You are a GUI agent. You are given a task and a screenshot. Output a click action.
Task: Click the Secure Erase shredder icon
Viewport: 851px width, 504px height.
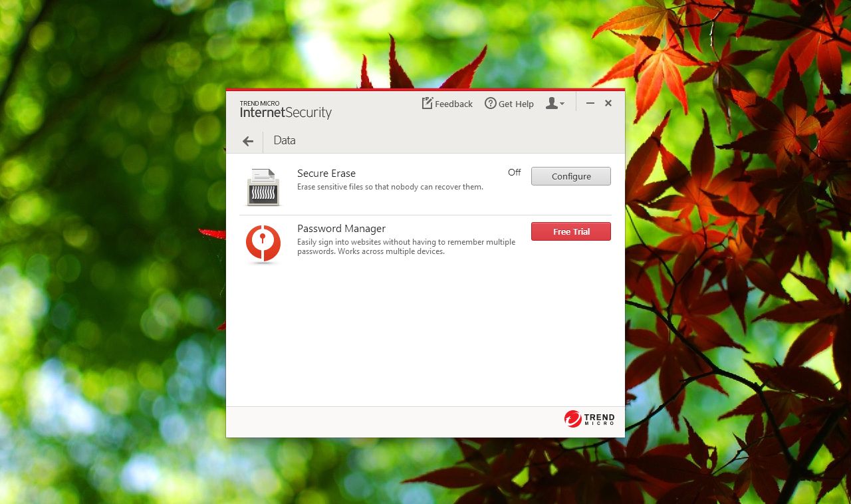[263, 187]
